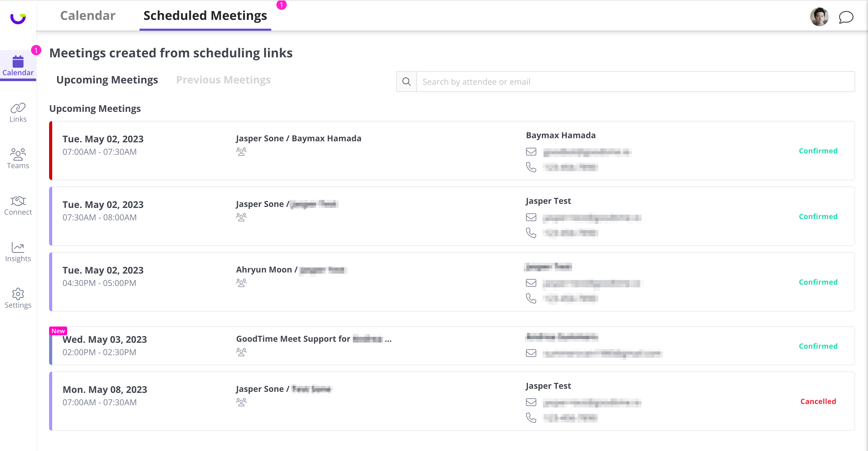Open the Teams sidebar section
The width and height of the screenshot is (868, 451).
(x=18, y=159)
